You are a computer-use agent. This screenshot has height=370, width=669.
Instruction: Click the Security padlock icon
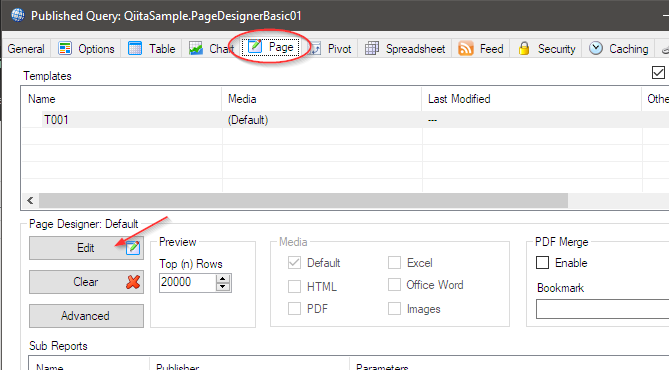click(x=524, y=48)
